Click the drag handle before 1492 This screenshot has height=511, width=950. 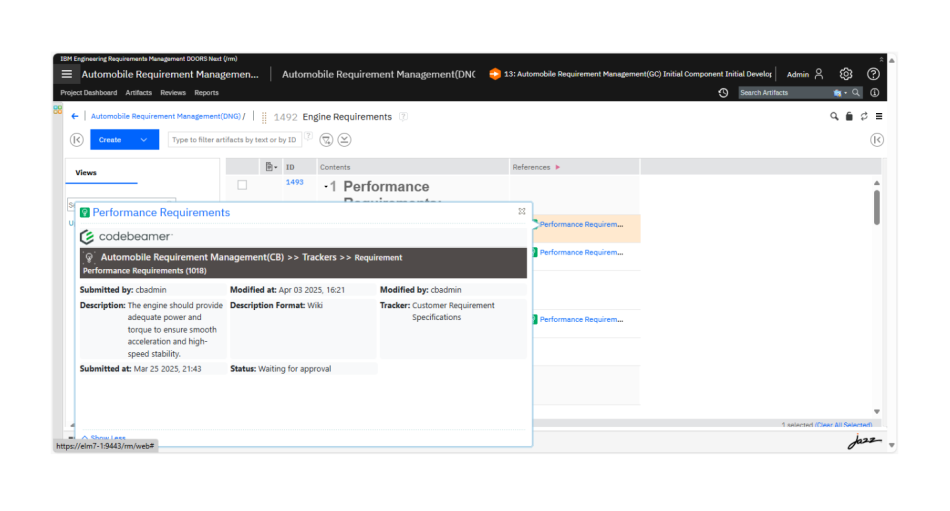(264, 117)
